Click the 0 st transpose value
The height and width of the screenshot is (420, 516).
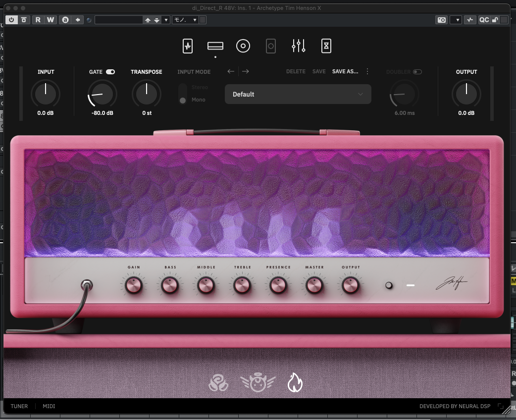click(x=147, y=113)
